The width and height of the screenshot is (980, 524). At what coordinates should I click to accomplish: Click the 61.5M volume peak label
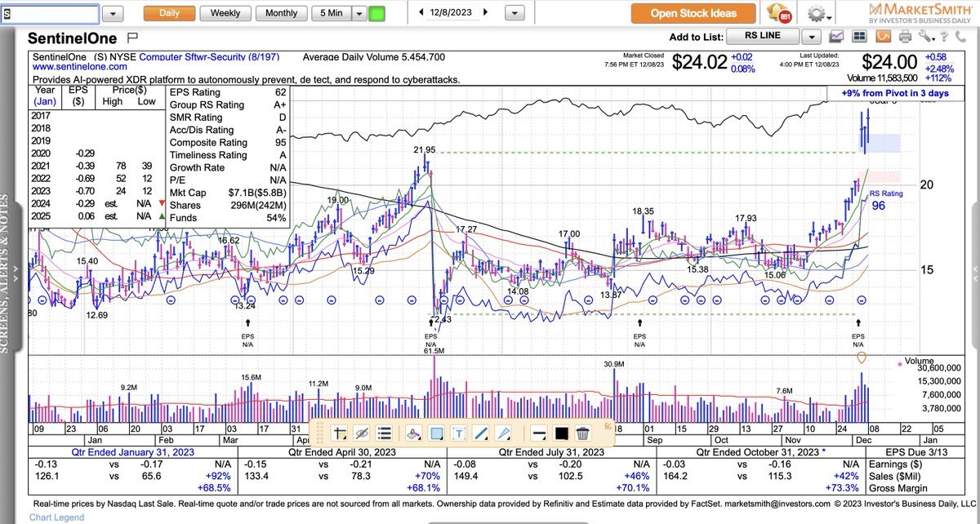point(434,350)
